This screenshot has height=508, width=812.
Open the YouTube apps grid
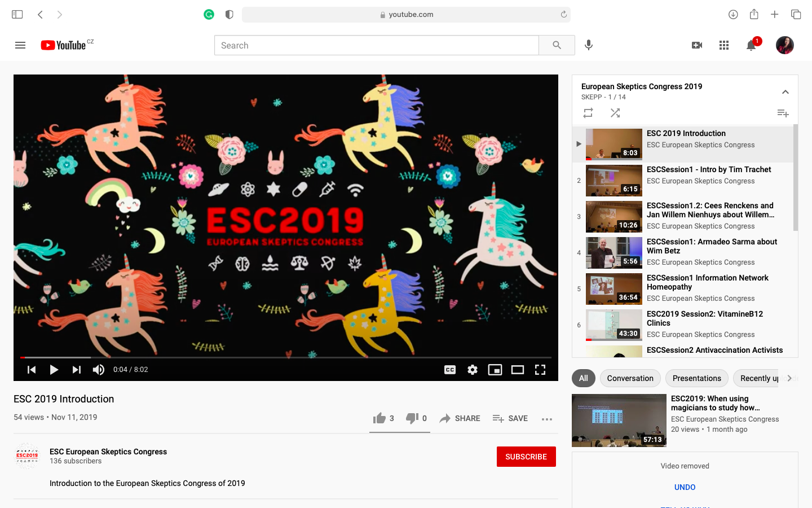tap(724, 45)
